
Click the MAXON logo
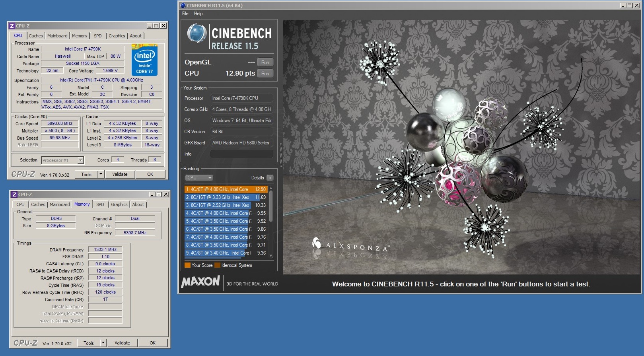(x=200, y=282)
